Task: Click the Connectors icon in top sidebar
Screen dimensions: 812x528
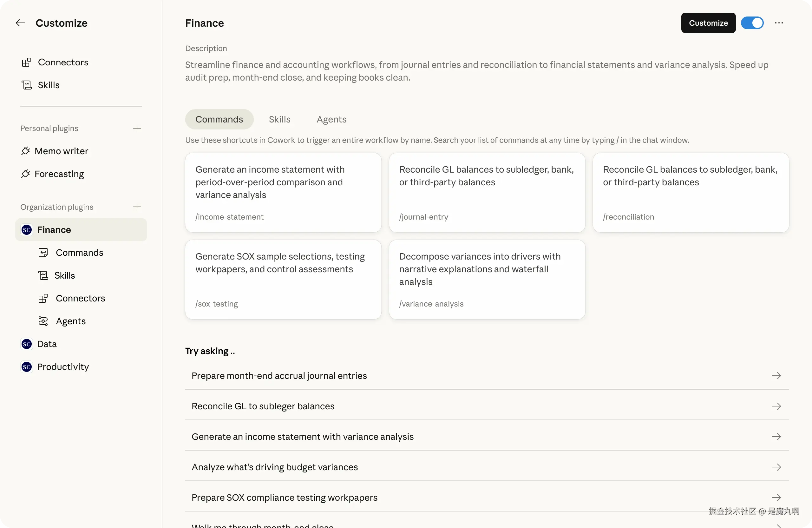Action: [27, 63]
